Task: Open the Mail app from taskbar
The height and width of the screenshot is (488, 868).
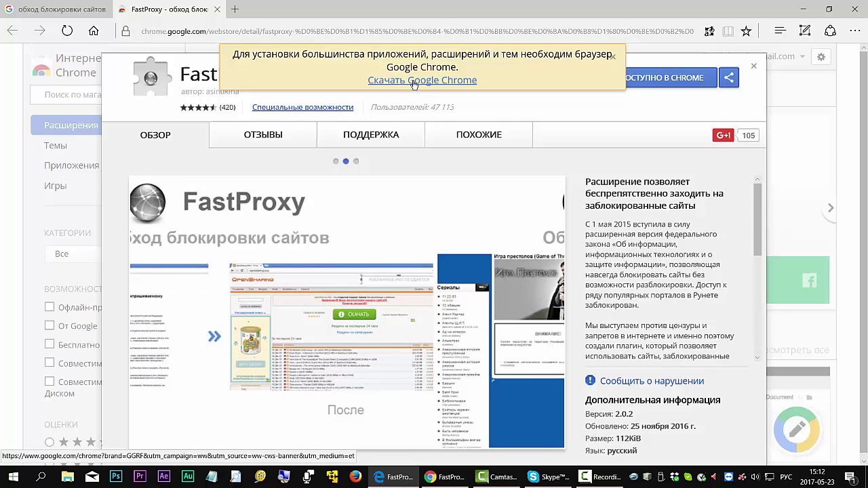Action: [x=92, y=476]
